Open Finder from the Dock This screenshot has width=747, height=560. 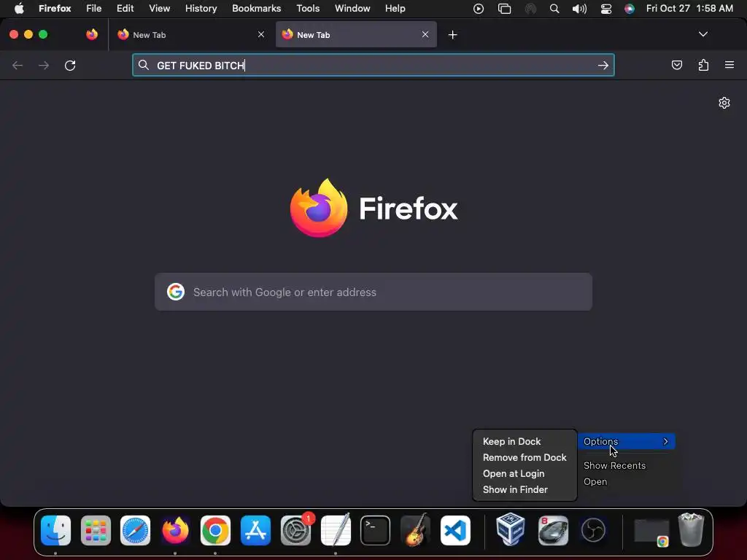pyautogui.click(x=55, y=530)
